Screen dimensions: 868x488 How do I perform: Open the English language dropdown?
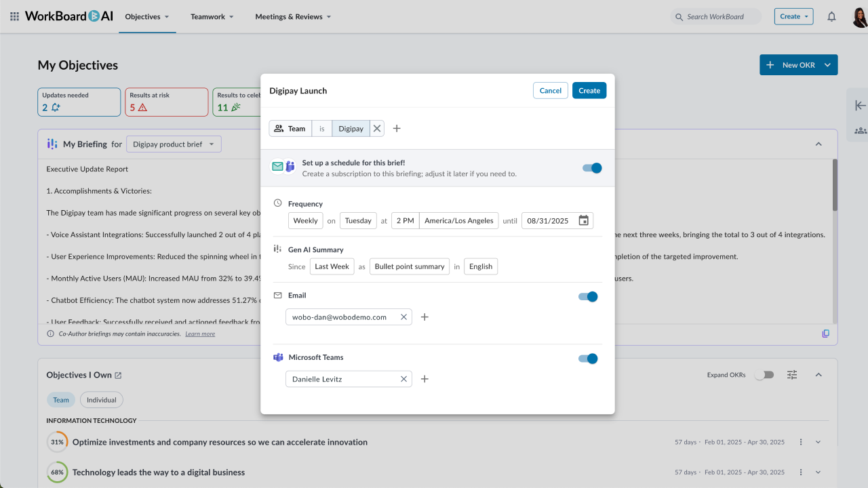[x=481, y=266]
